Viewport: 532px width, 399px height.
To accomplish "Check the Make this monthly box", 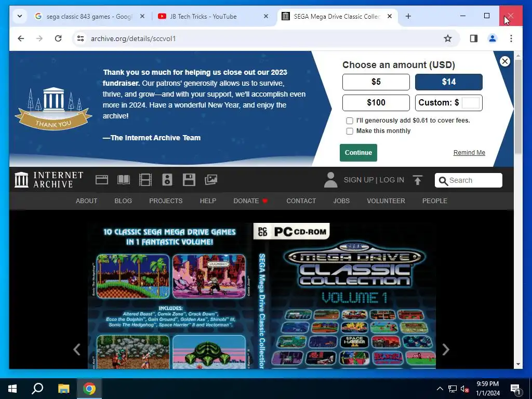I will (x=350, y=131).
